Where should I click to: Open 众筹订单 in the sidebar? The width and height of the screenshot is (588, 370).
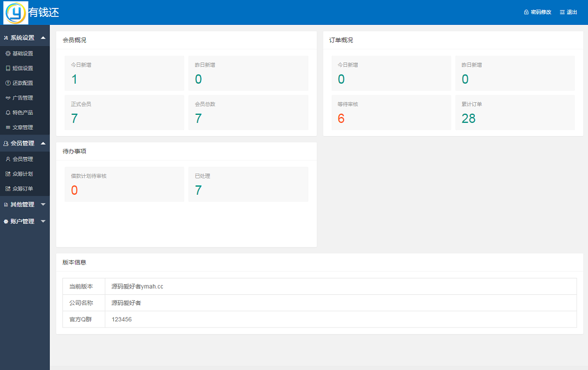23,189
